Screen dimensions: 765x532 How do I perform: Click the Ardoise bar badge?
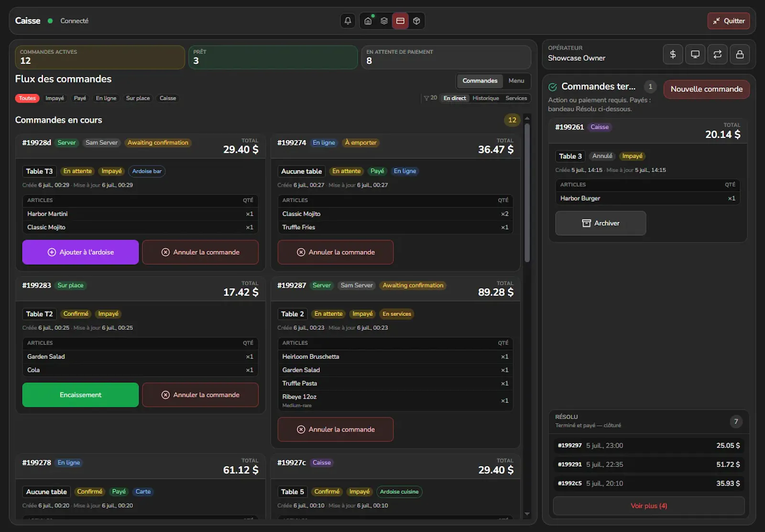[147, 171]
